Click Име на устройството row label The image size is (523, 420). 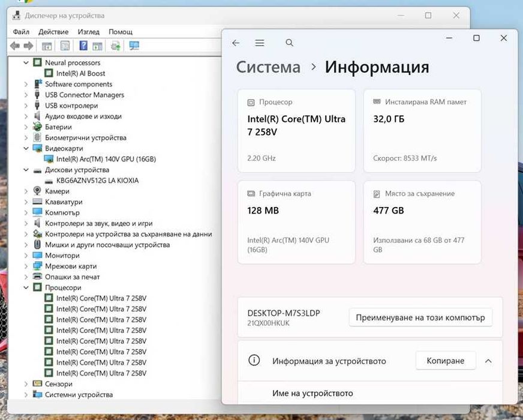click(312, 394)
